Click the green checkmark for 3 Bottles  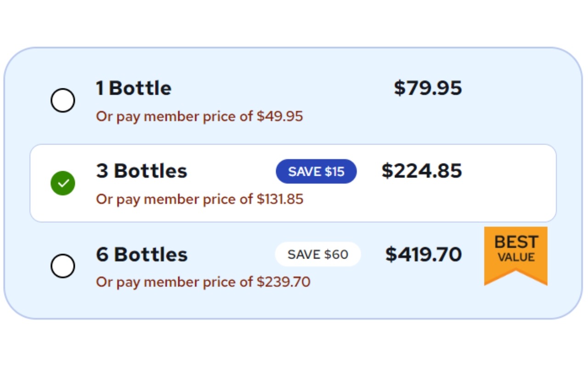click(62, 183)
